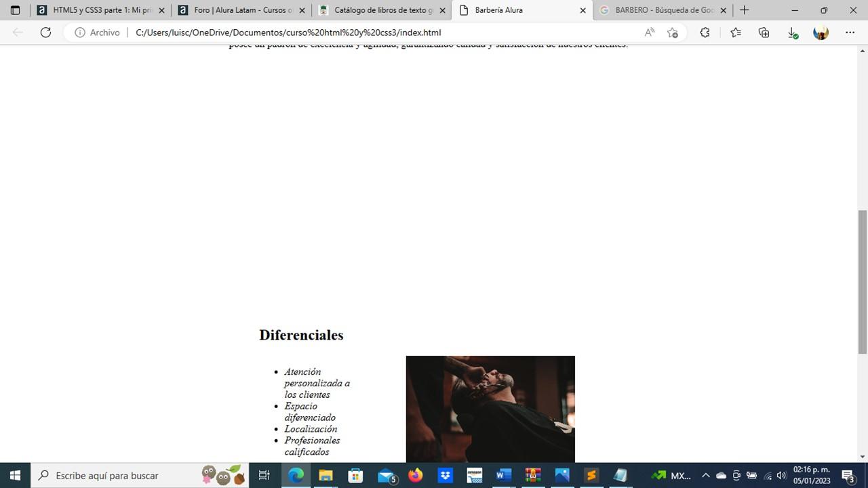Open Sublime Text from taskbar

click(x=591, y=475)
